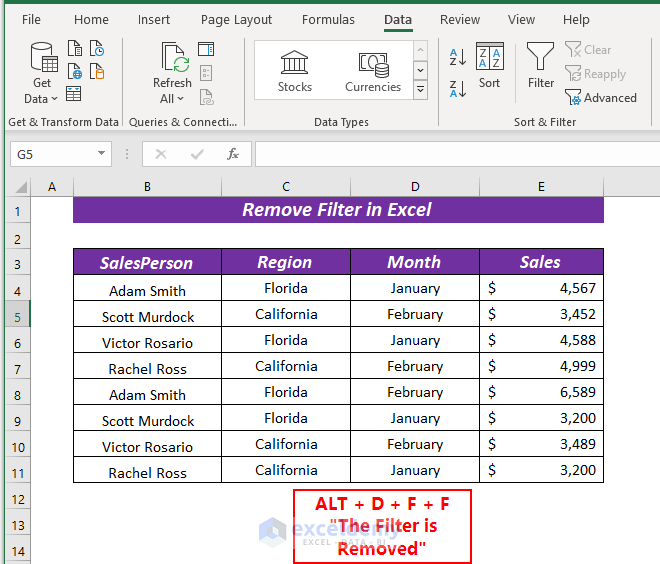This screenshot has height=564, width=660.
Task: Click the Get Data database icon
Action: click(x=44, y=58)
